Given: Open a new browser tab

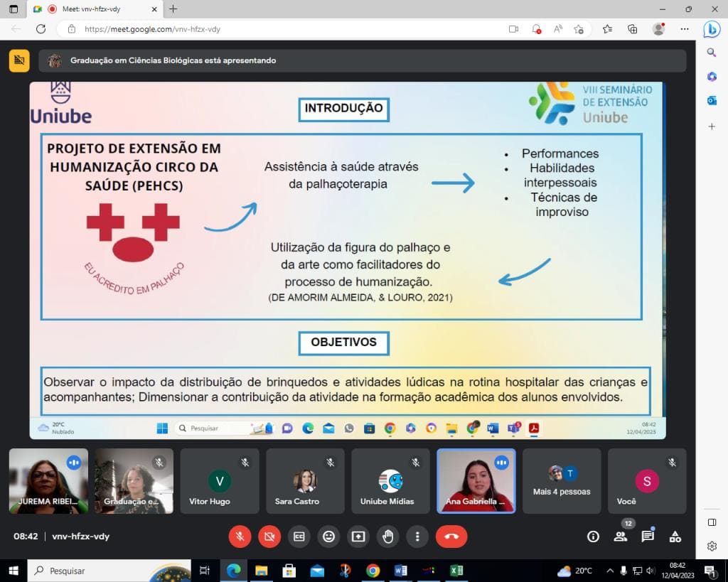Looking at the screenshot, I should pos(173,9).
